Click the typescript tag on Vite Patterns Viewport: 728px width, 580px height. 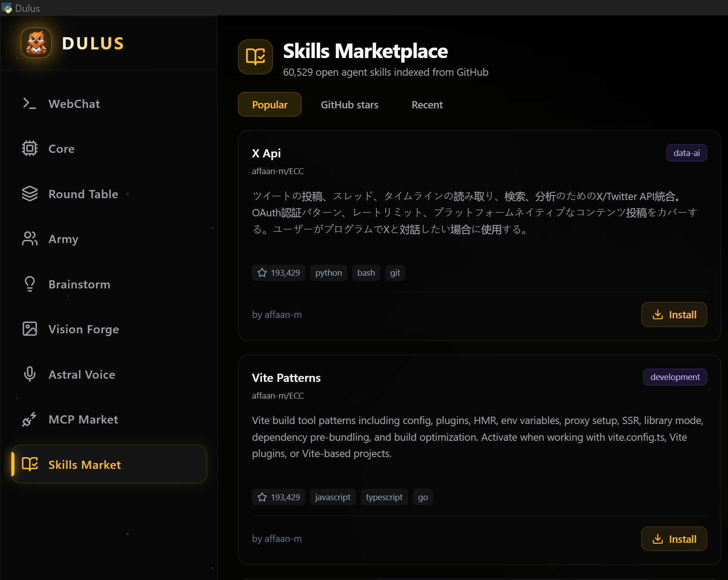pos(384,497)
